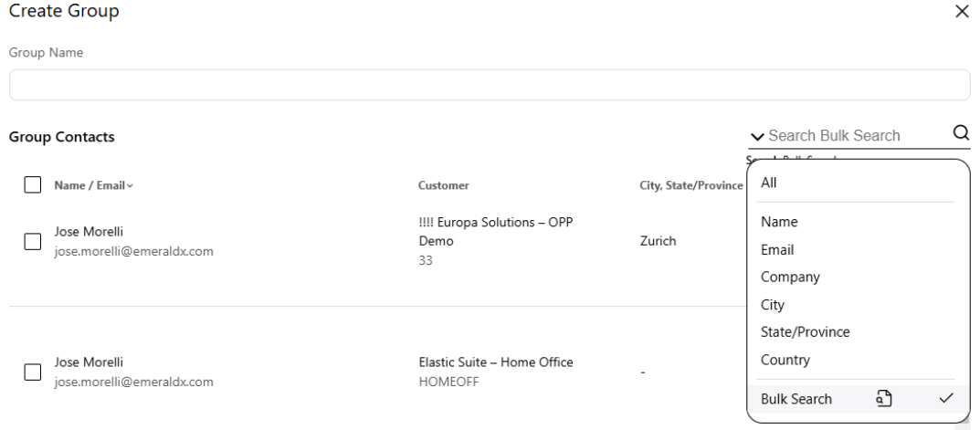
Task: Toggle the select-all contacts checkbox
Action: click(33, 185)
